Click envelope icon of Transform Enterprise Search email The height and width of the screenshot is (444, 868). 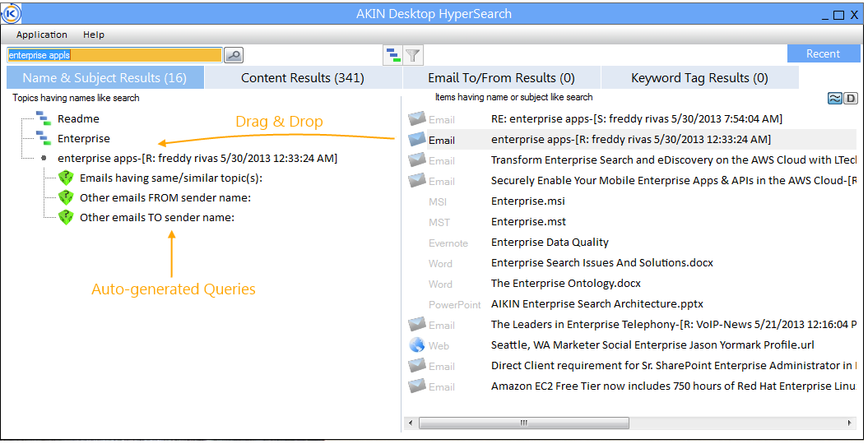417,160
